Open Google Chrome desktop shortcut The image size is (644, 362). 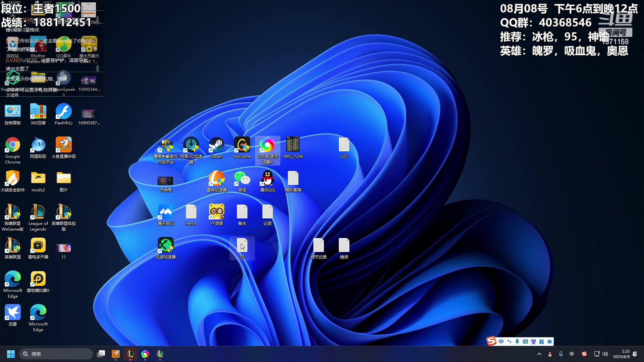13,150
